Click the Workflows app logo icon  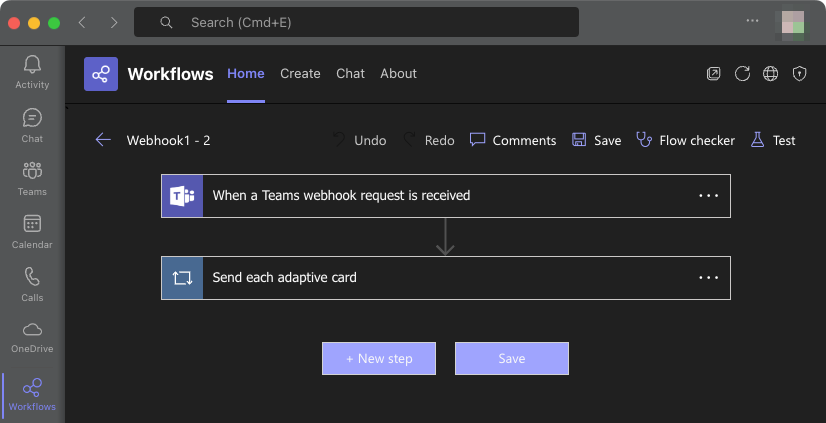[x=101, y=74]
